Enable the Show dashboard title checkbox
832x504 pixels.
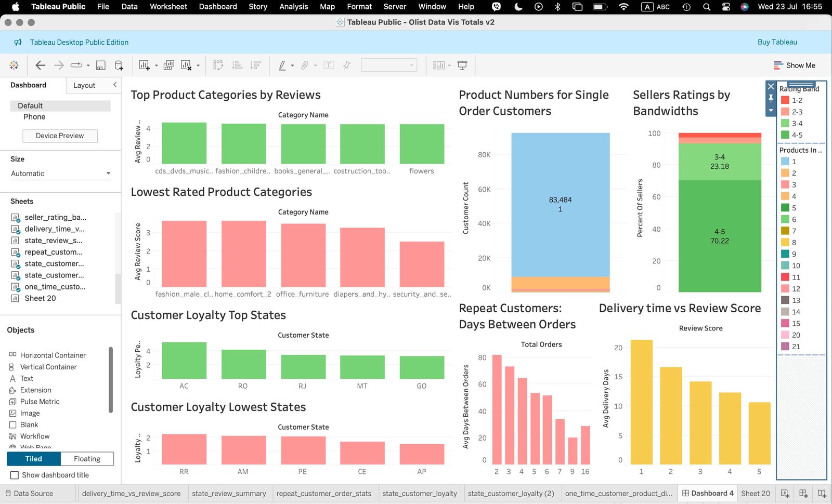coord(15,475)
